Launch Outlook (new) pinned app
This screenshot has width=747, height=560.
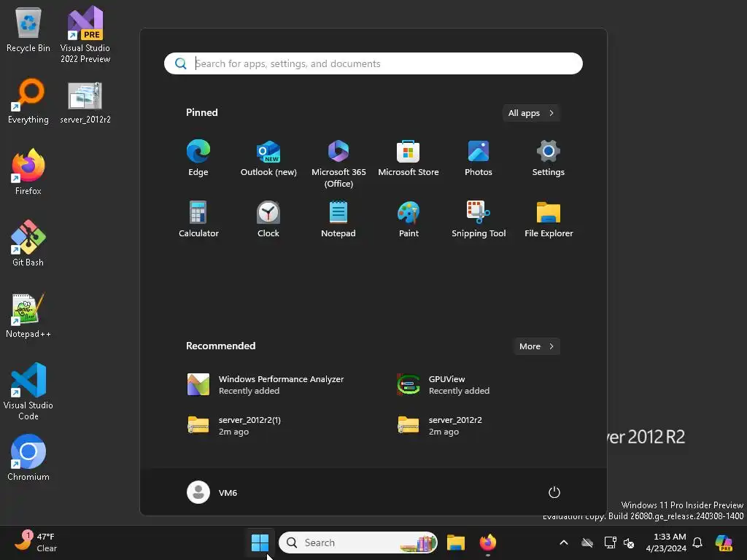[x=268, y=158]
